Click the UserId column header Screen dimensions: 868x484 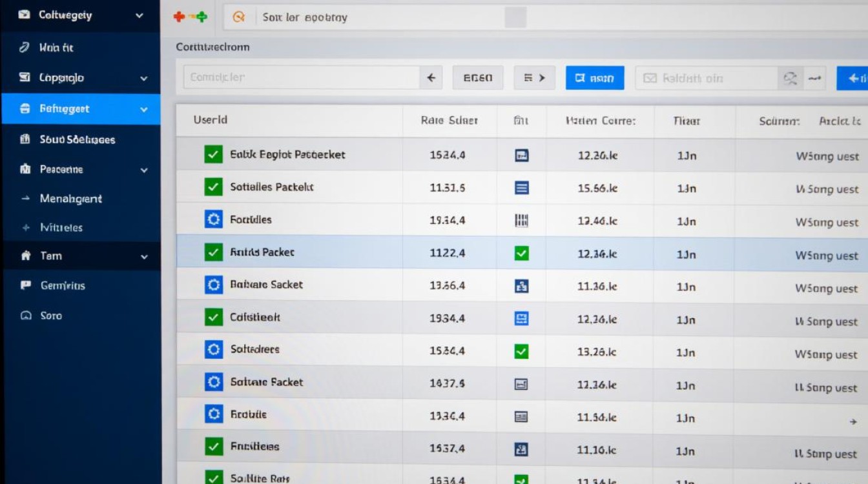[x=211, y=120]
